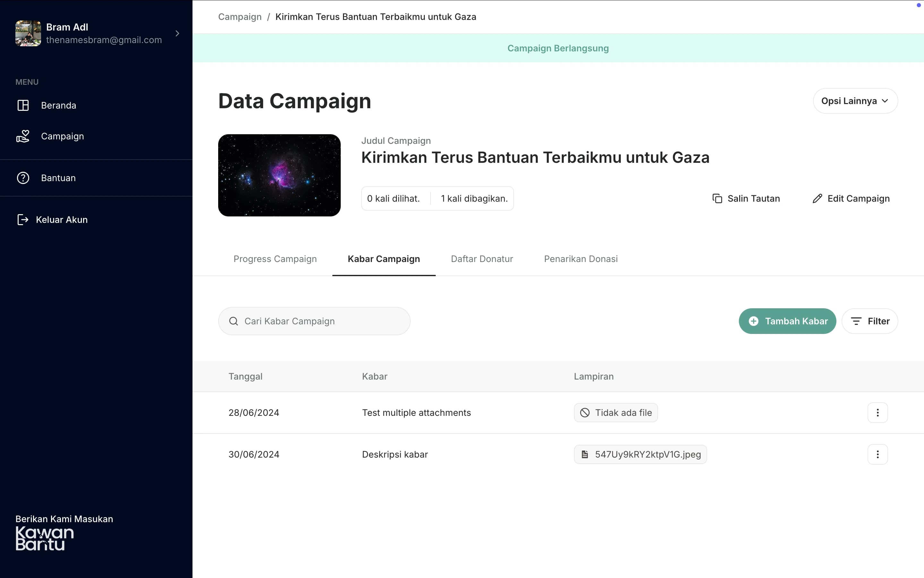Open three-dot menu for Deskripsi kabar row

[877, 454]
